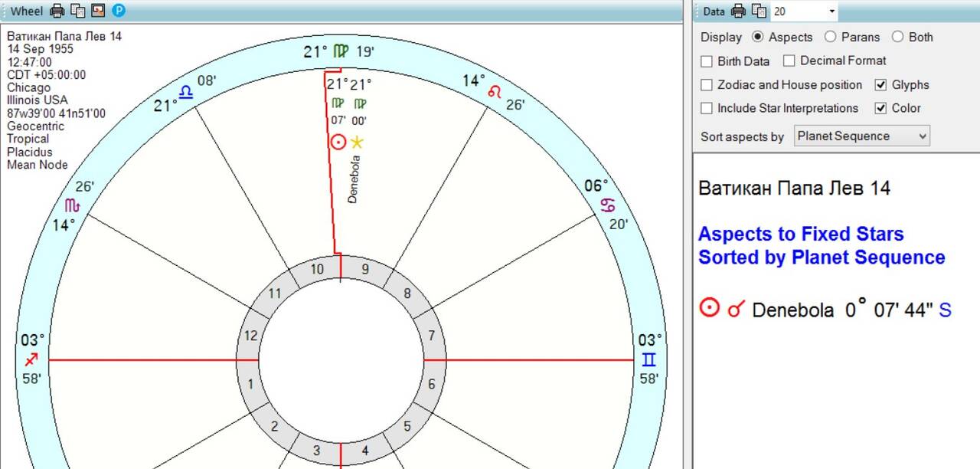Click house 7 in the inner wheel
Screen dimensions: 980x469
(x=431, y=335)
